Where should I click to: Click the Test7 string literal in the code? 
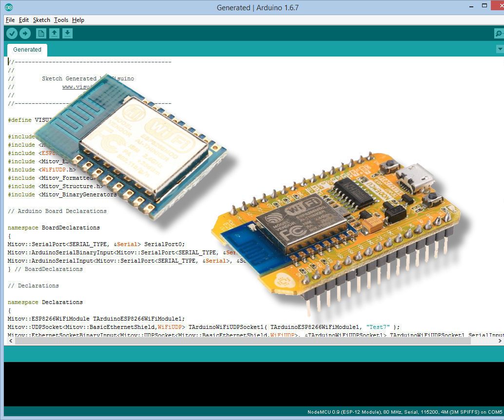coord(377,326)
